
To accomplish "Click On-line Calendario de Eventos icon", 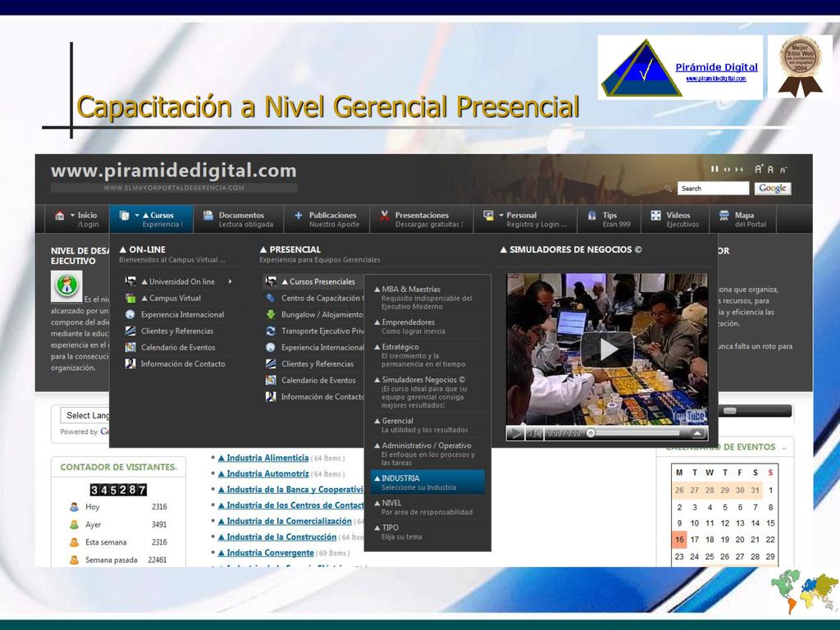I will tap(130, 347).
